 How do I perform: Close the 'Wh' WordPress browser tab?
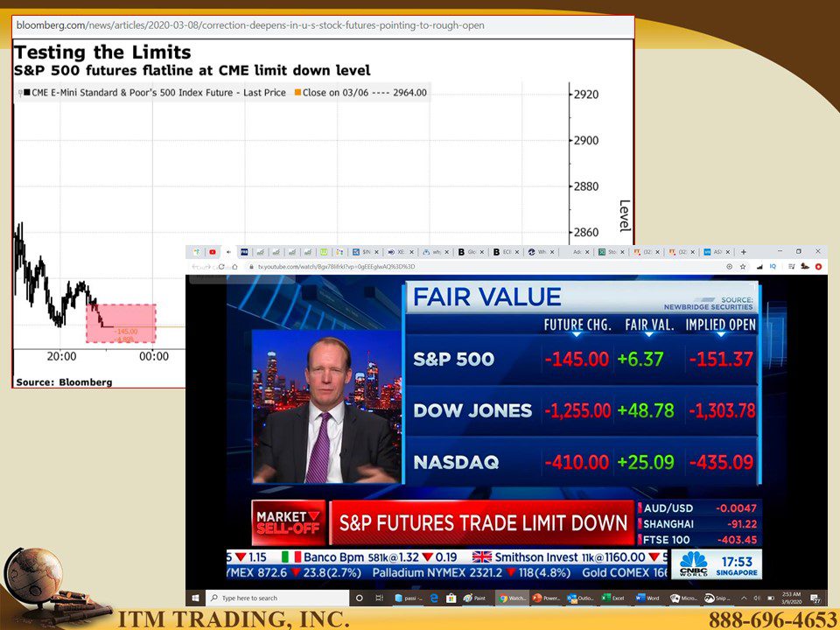coord(552,252)
